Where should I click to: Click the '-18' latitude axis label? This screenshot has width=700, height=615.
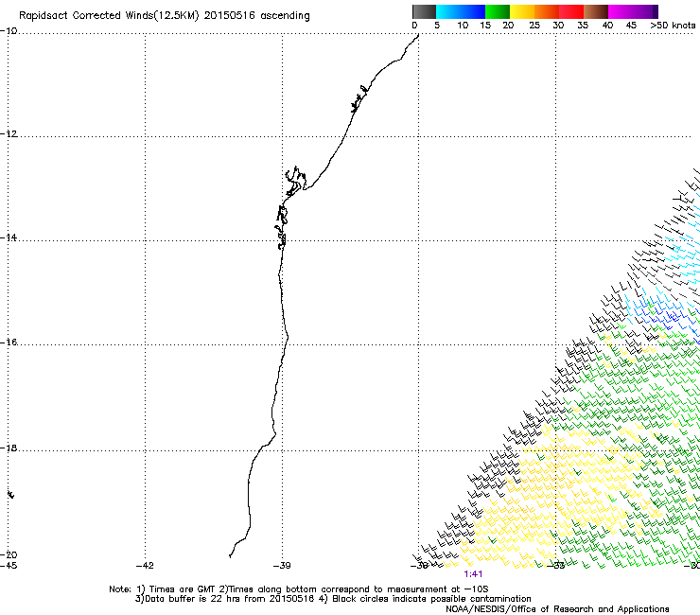[x=9, y=448]
